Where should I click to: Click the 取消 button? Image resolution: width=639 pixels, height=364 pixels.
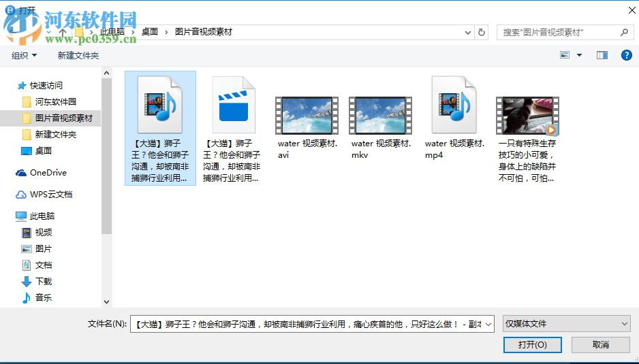pos(601,345)
